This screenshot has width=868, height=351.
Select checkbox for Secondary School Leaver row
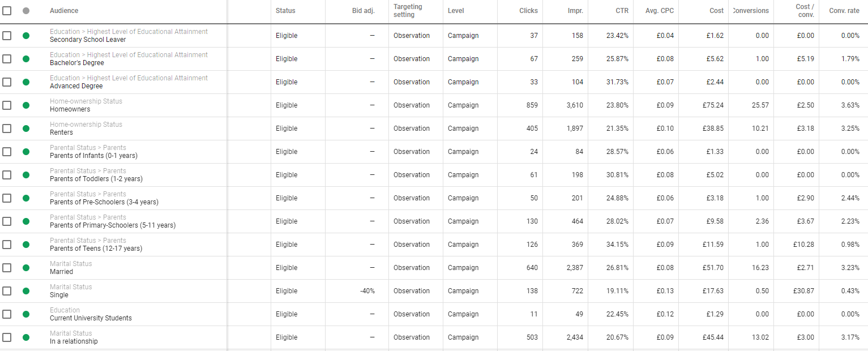(7, 36)
